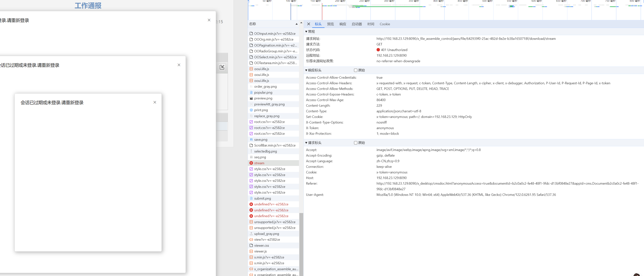Click the red error icon beside stream

(x=251, y=163)
